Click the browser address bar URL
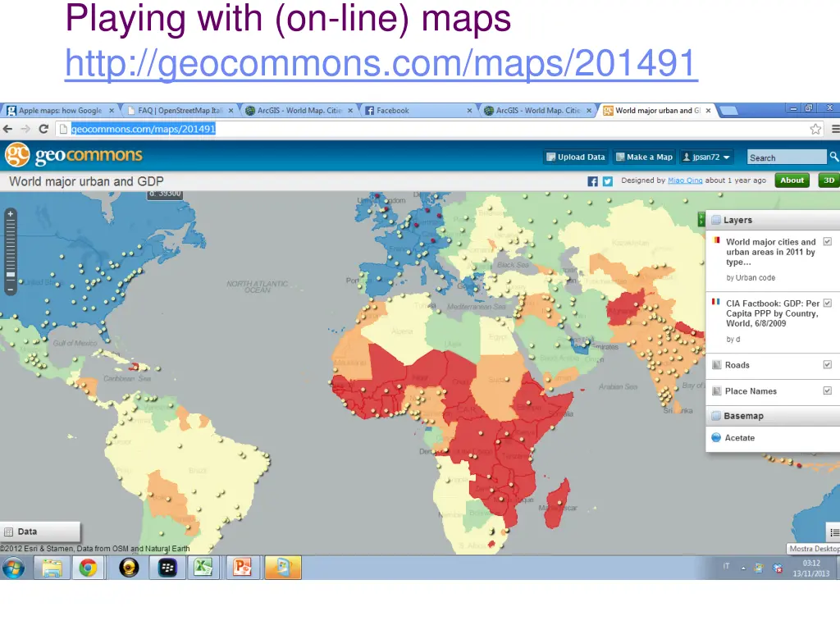 click(x=143, y=129)
